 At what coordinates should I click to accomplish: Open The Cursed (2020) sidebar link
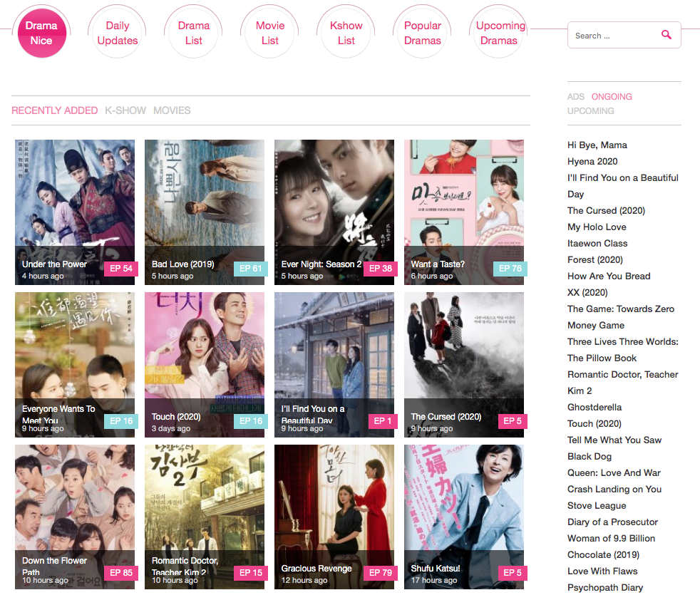(x=606, y=211)
